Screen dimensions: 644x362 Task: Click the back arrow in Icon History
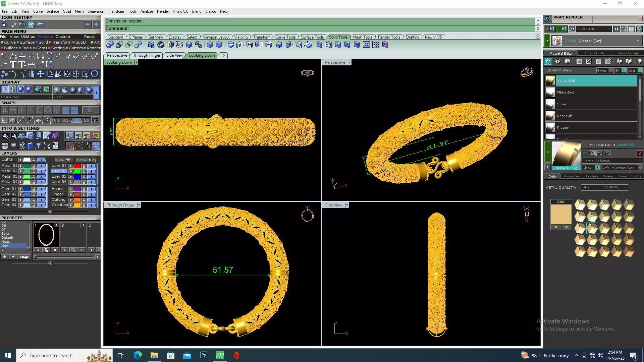point(87,24)
